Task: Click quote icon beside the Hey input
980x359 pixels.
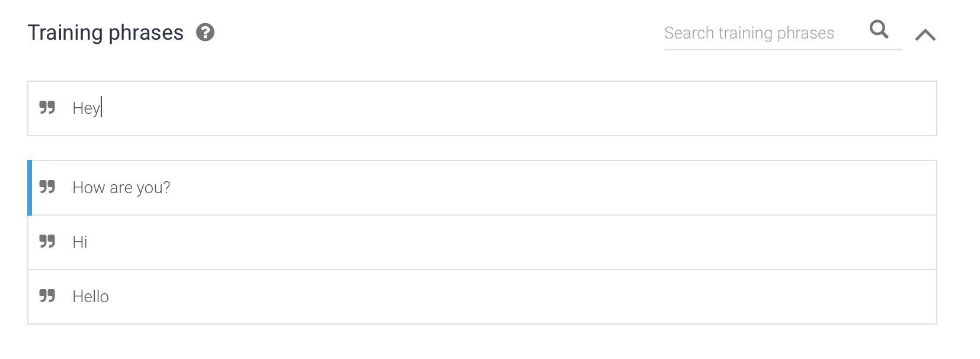Action: [x=47, y=107]
